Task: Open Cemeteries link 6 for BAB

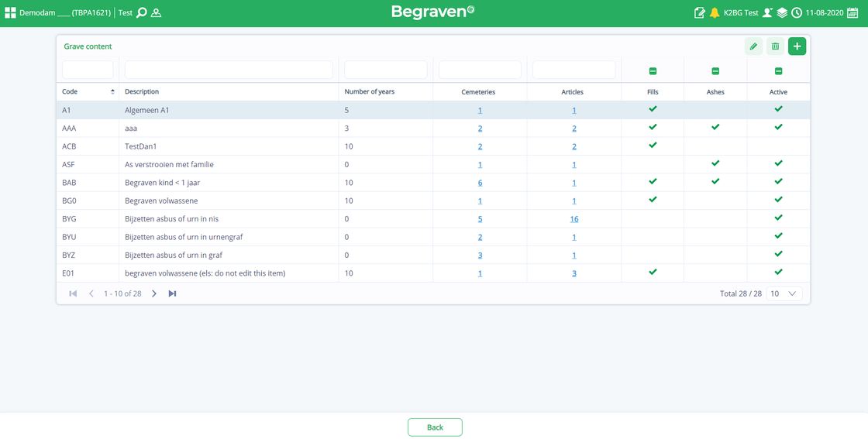Action: coord(480,183)
